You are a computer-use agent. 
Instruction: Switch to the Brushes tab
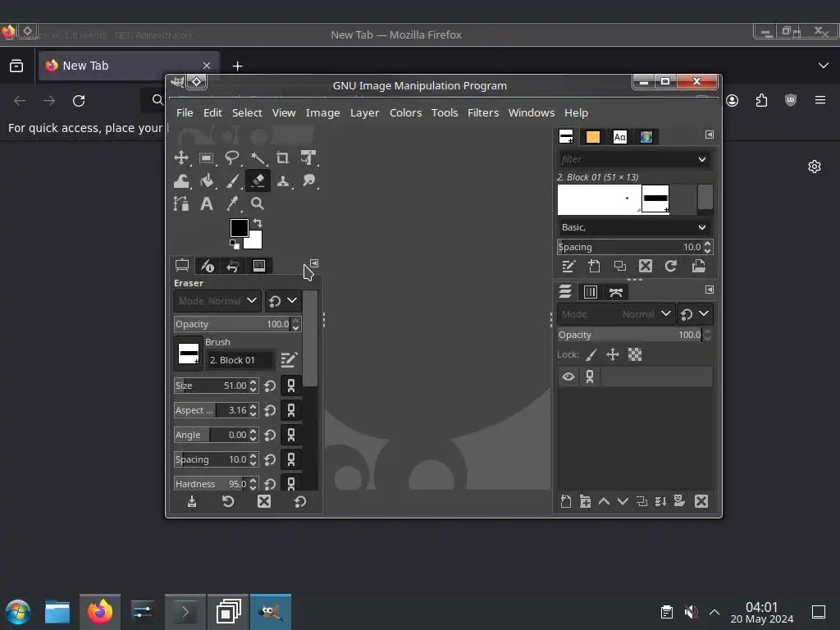pyautogui.click(x=566, y=137)
